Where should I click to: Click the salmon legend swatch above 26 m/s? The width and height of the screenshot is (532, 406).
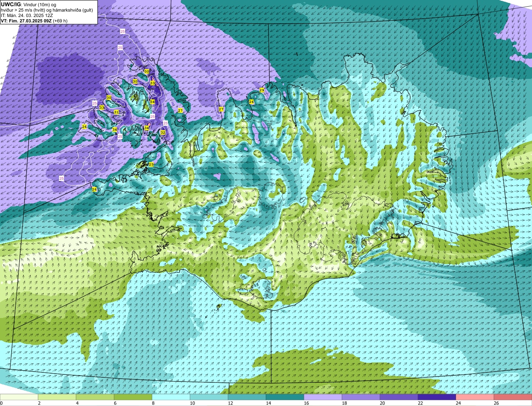click(x=513, y=397)
